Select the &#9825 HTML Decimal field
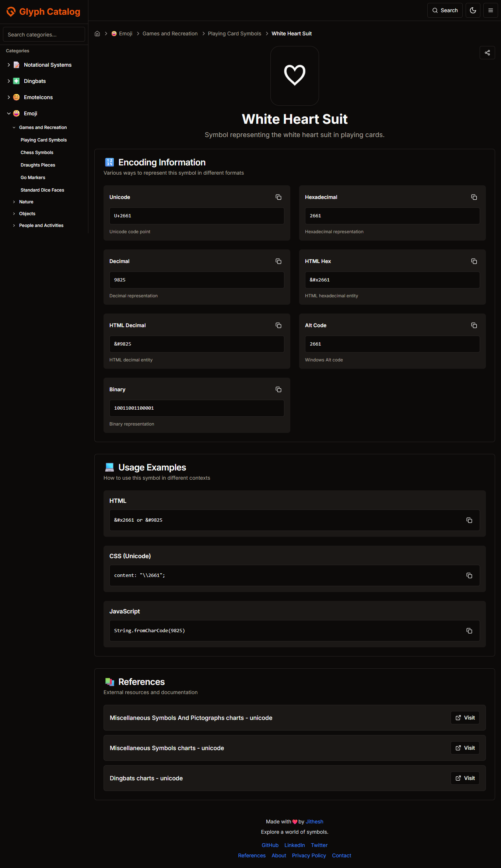This screenshot has height=868, width=501. [197, 344]
